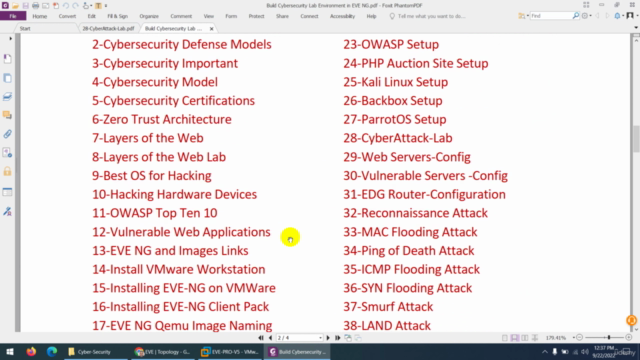Click the search magnifier icon in Find box
This screenshot has width=640, height=360.
click(x=576, y=16)
